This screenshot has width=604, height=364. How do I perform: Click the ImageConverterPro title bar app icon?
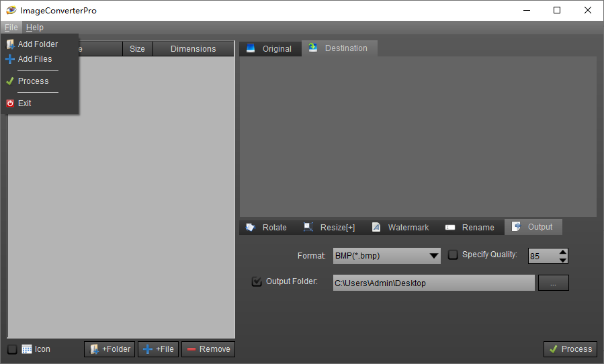tap(11, 10)
